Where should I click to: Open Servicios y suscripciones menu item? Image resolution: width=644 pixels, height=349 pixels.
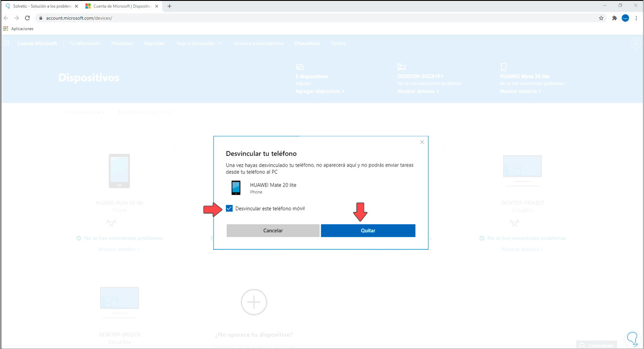click(258, 43)
